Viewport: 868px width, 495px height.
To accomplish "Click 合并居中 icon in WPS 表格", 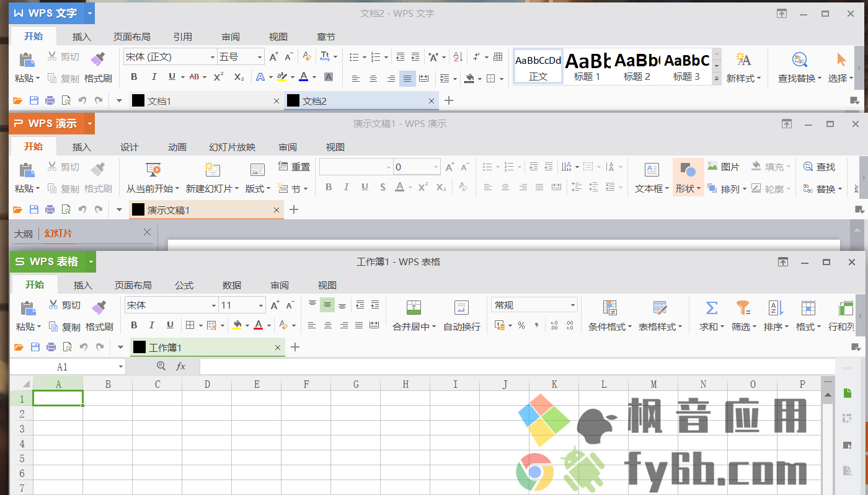I will [414, 307].
